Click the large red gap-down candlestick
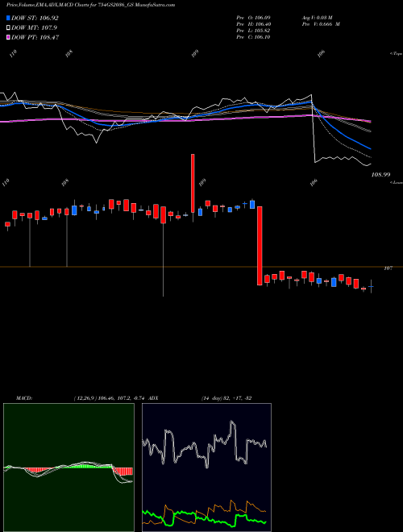The image size is (403, 532). [260, 246]
